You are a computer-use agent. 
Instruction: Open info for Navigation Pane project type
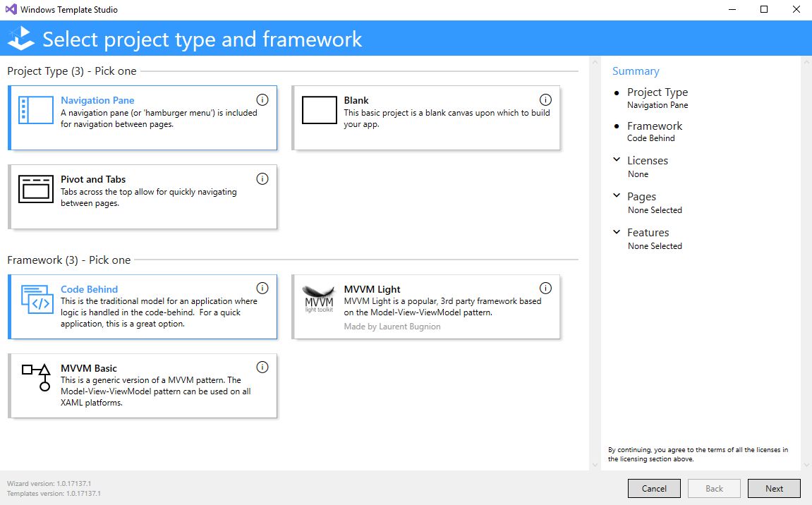[262, 99]
